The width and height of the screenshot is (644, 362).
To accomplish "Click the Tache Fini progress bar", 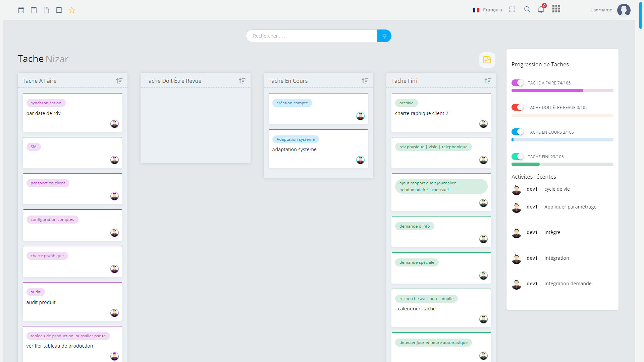I will click(562, 164).
